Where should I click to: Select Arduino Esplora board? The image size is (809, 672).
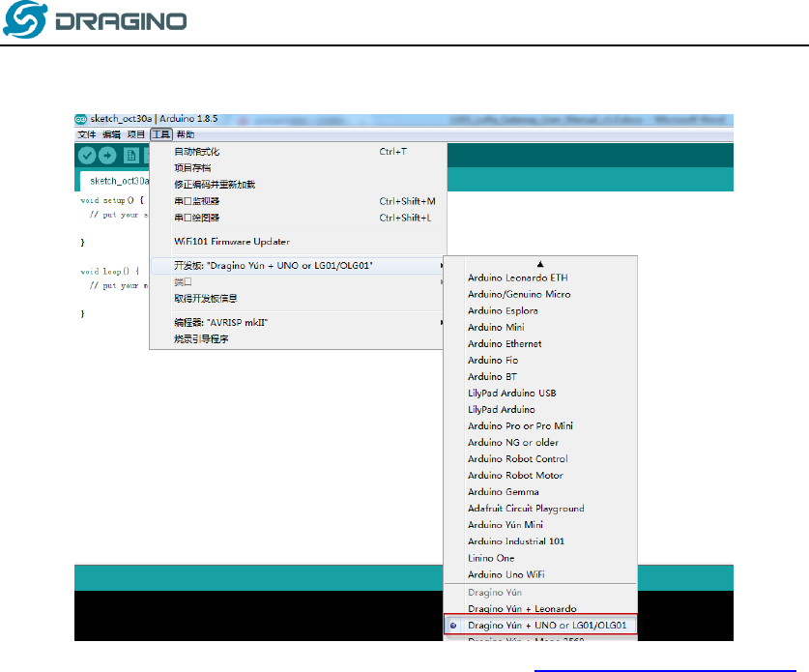click(540, 310)
